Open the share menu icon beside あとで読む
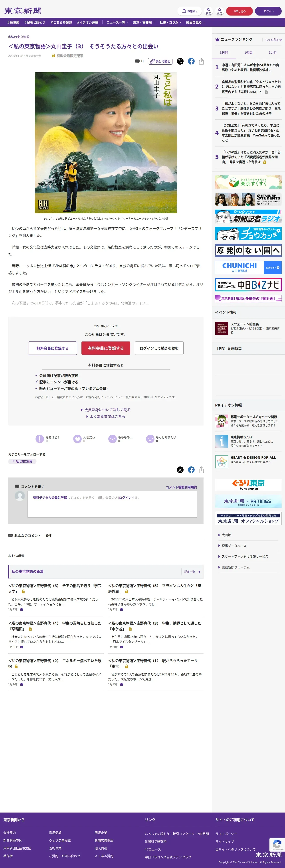Image resolution: width=285 pixels, height=868 pixels. (201, 61)
